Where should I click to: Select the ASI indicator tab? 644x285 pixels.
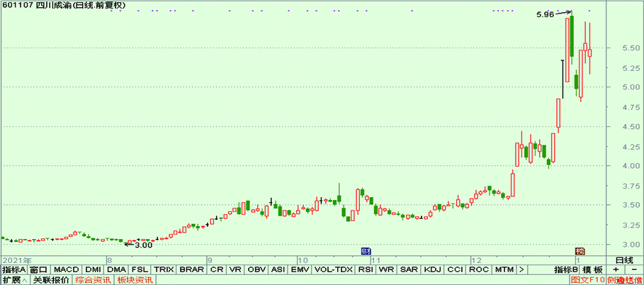278,270
